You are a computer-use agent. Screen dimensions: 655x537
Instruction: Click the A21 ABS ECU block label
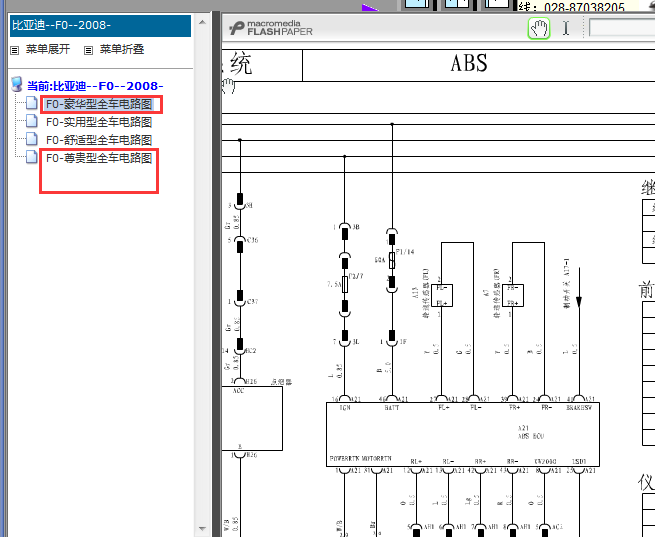(531, 432)
